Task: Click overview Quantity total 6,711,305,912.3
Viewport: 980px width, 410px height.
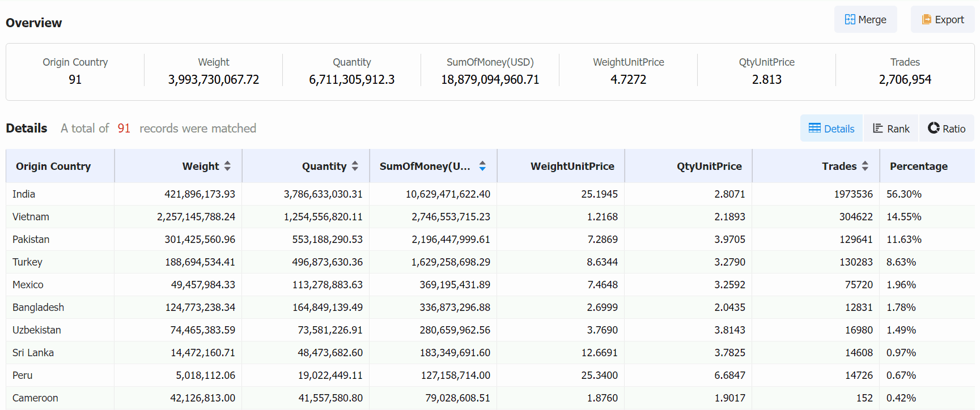Action: pyautogui.click(x=351, y=79)
